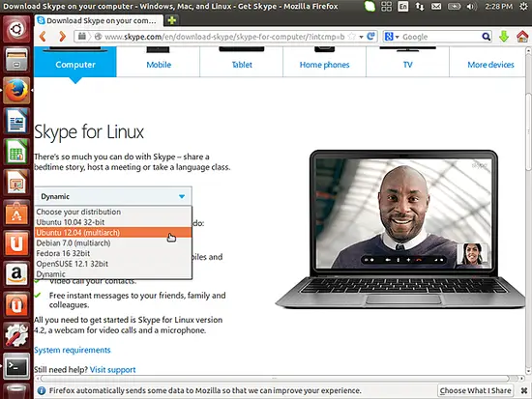Select the Dynamic option in list
The height and width of the screenshot is (399, 532).
pyautogui.click(x=113, y=274)
